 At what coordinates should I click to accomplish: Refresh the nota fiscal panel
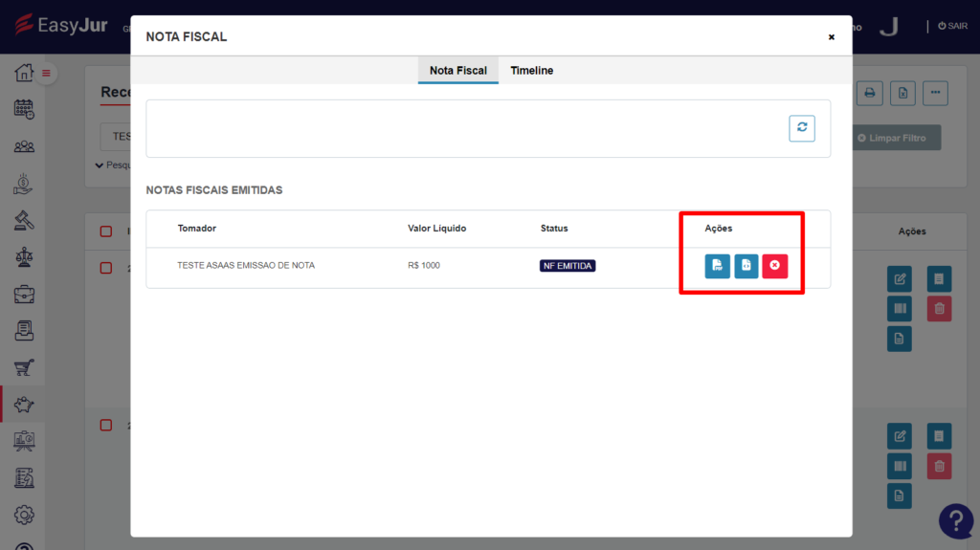coord(802,128)
